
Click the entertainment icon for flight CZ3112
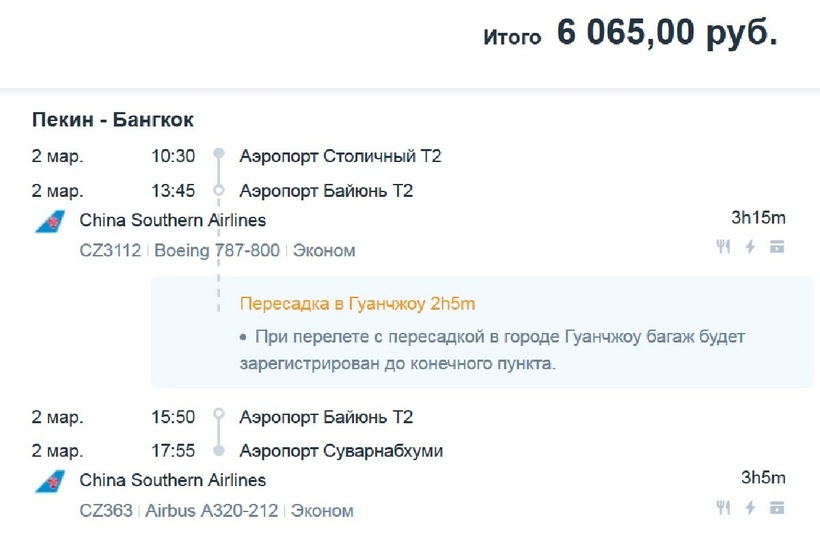click(777, 247)
